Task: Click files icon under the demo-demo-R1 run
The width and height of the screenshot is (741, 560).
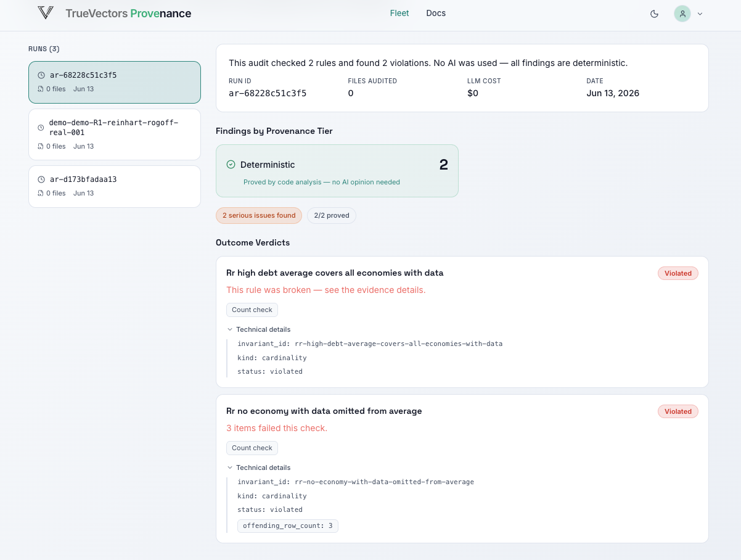Action: tap(41, 146)
